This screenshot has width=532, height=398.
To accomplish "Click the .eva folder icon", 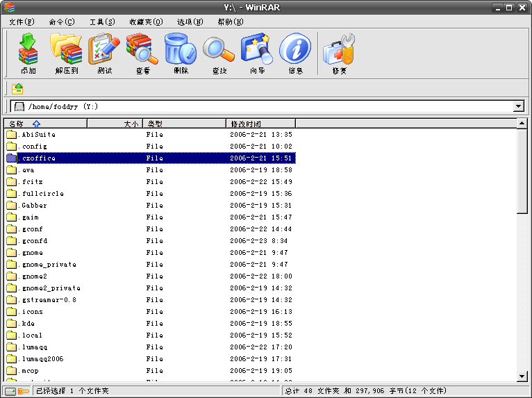I will (12, 169).
